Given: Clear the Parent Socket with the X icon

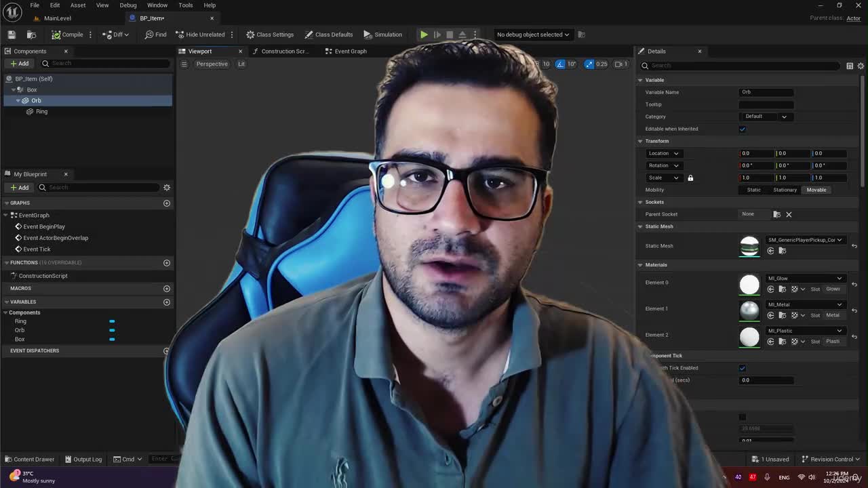Looking at the screenshot, I should click(x=789, y=214).
